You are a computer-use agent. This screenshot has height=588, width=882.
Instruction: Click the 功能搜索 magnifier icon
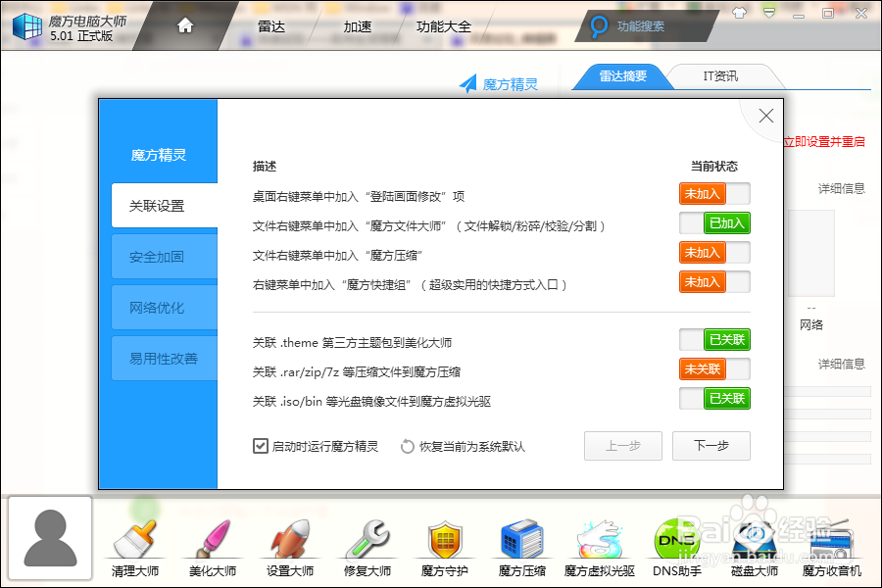click(x=599, y=25)
